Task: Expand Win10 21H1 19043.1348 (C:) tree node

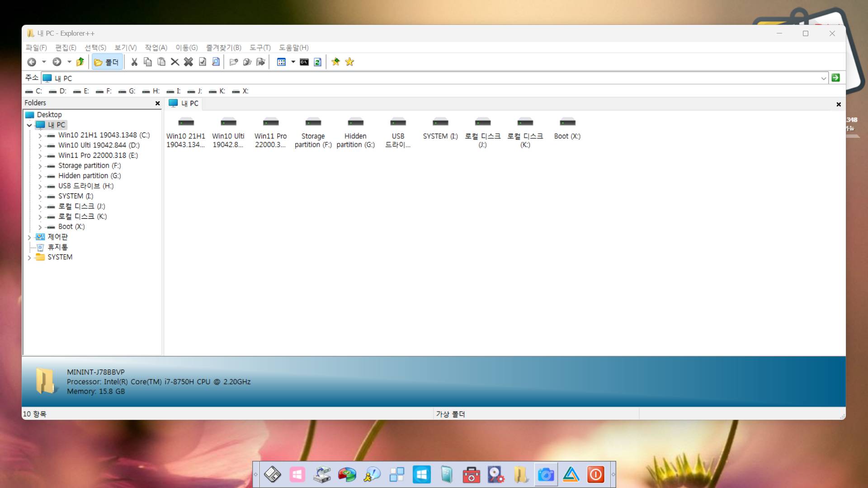Action: 40,136
